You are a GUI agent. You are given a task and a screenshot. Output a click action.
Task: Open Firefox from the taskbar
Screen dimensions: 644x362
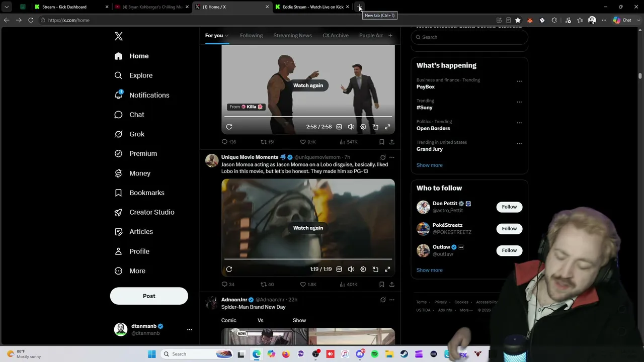click(286, 354)
